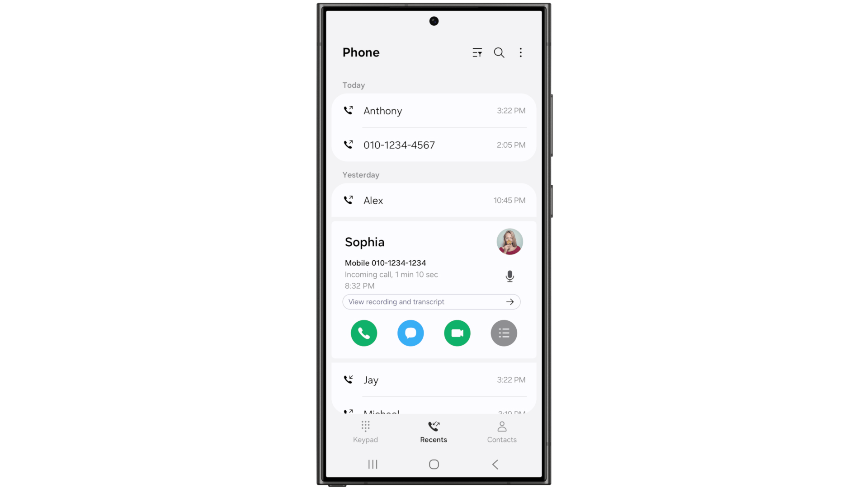Scroll down to see Michael's entry
This screenshot has height=488, width=868.
(434, 411)
